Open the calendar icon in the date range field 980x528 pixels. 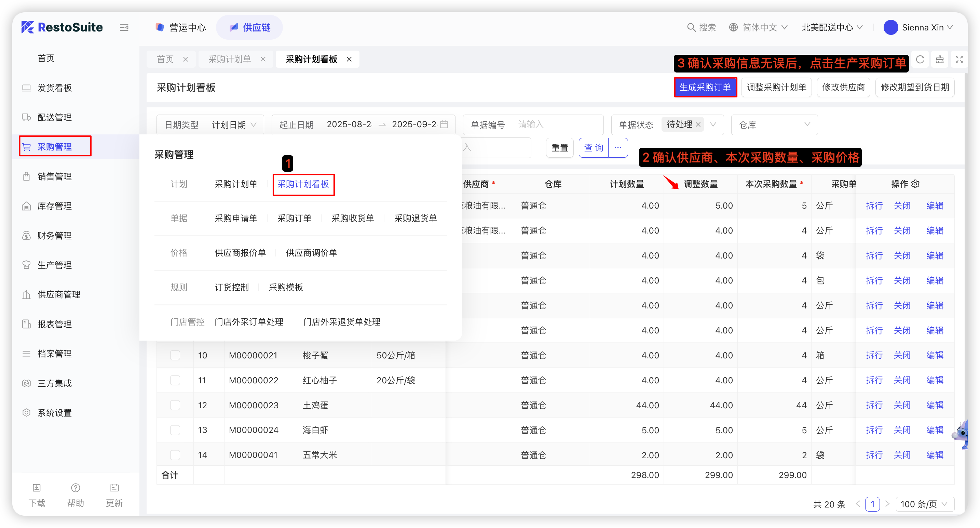point(444,124)
